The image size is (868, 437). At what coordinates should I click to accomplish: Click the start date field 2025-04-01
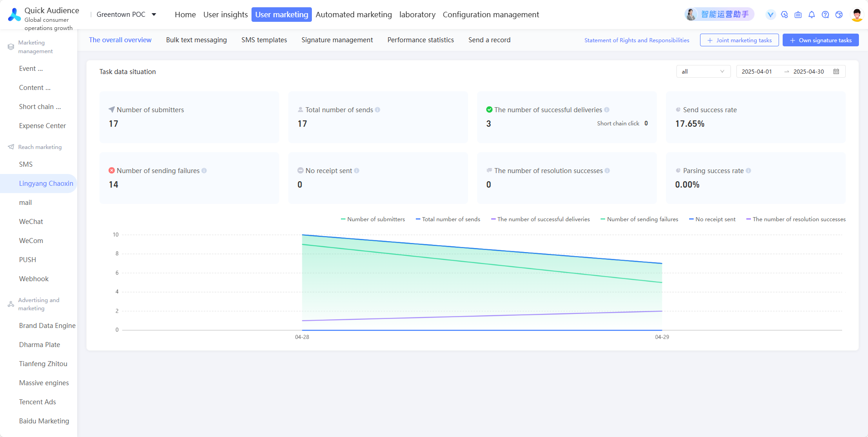pos(757,71)
